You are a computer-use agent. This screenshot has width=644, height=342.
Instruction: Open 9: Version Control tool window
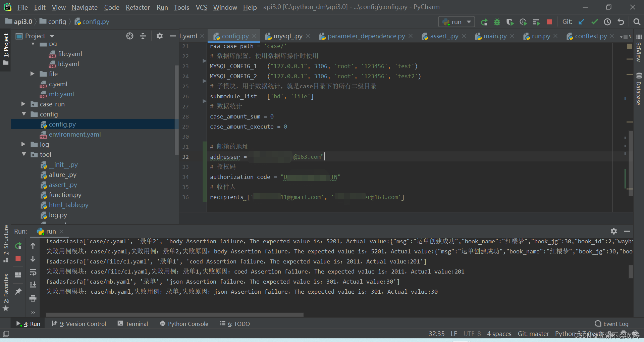point(79,324)
